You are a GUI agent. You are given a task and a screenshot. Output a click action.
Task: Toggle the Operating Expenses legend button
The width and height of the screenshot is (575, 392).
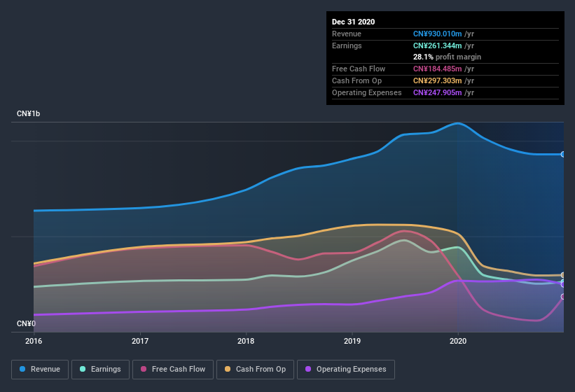(346, 370)
